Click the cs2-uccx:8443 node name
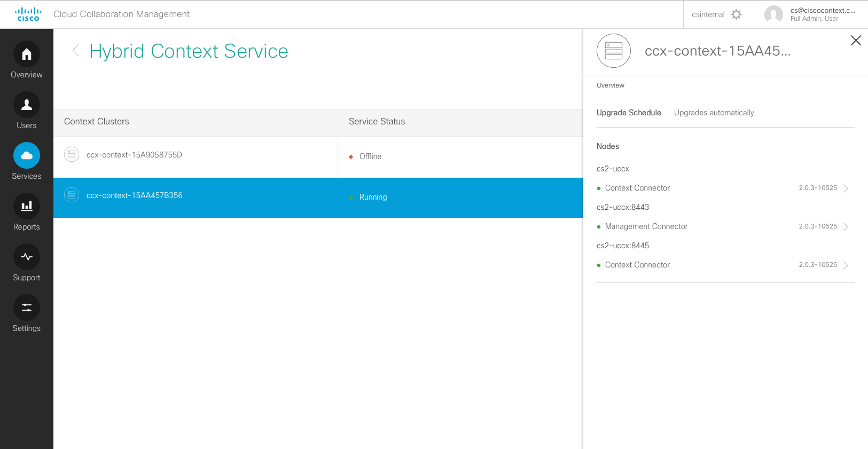 point(623,207)
